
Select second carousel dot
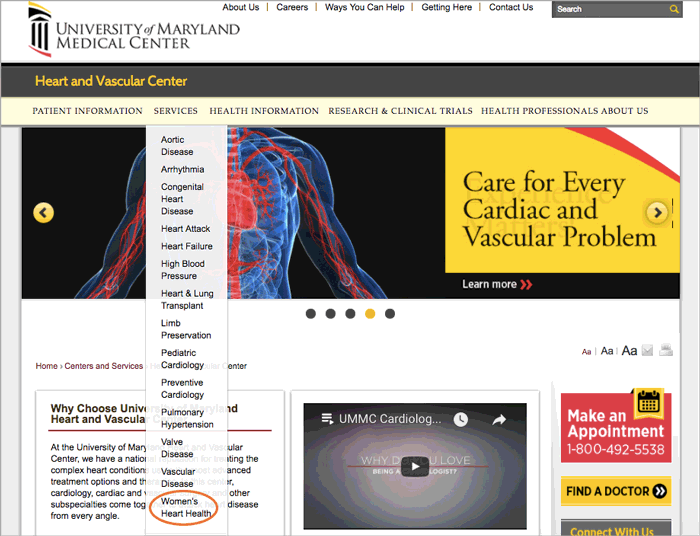click(x=330, y=314)
